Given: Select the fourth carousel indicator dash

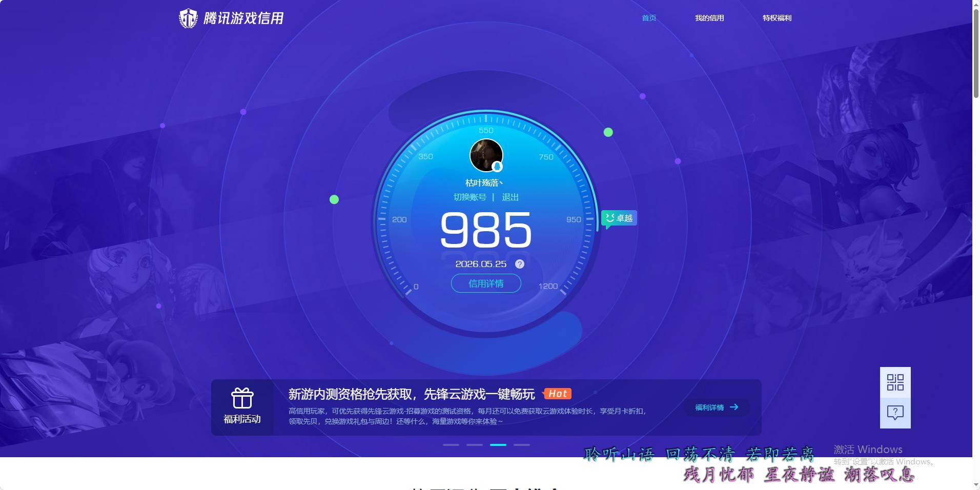Looking at the screenshot, I should [x=522, y=445].
